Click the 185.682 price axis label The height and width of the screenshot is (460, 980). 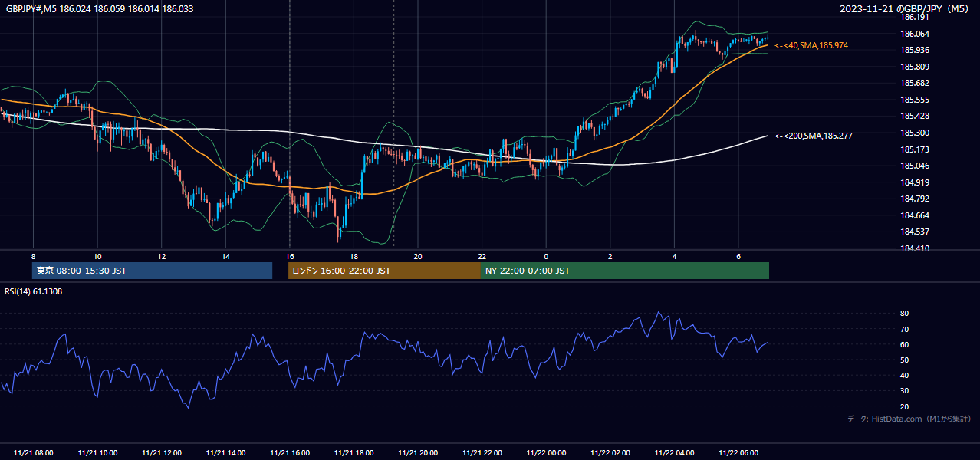point(914,83)
